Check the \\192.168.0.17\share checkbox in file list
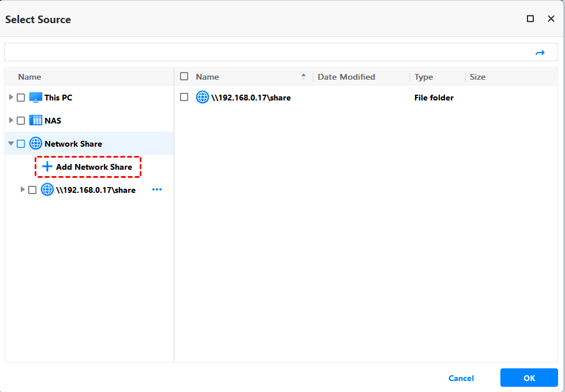Screen dimensions: 565x392 (x=184, y=98)
